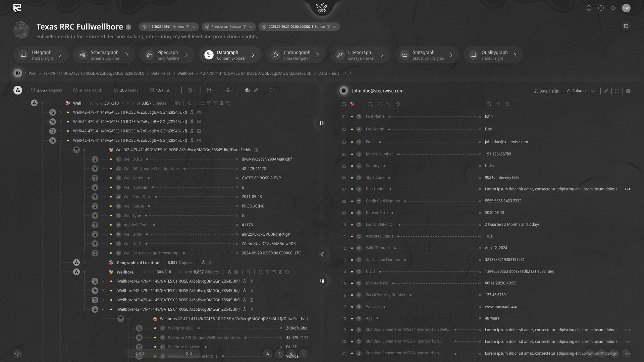Expand the Geographical Location tree node

tap(85, 262)
